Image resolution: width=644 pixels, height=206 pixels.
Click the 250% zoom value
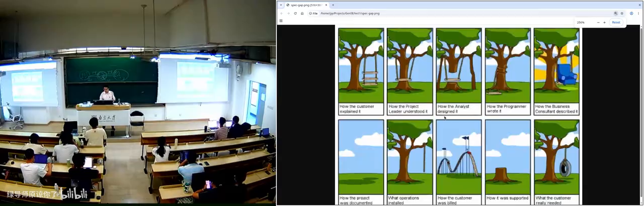(x=581, y=23)
